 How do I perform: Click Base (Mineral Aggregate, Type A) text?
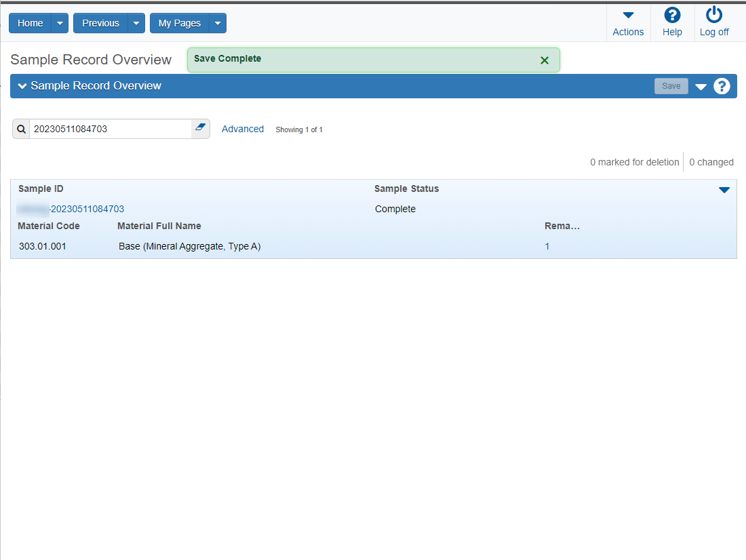pyautogui.click(x=189, y=247)
